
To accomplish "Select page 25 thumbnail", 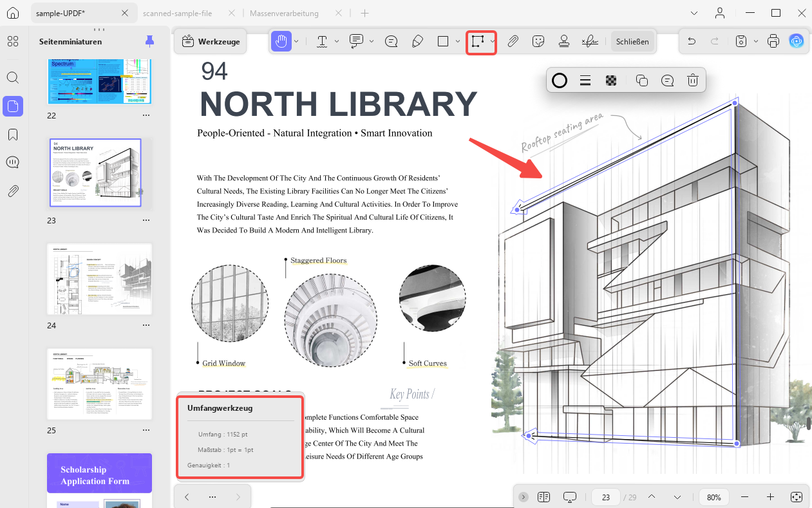I will coord(100,384).
